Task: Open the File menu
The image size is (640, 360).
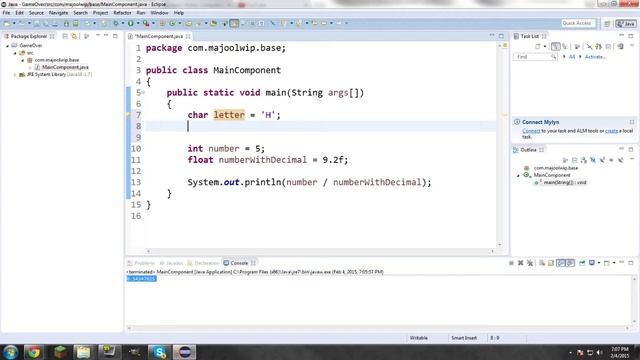Action: (6, 13)
